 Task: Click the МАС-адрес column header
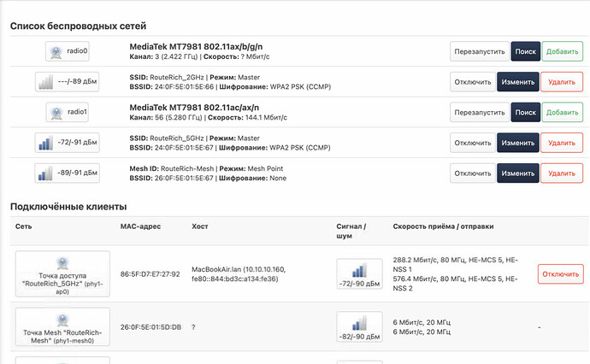pos(140,226)
